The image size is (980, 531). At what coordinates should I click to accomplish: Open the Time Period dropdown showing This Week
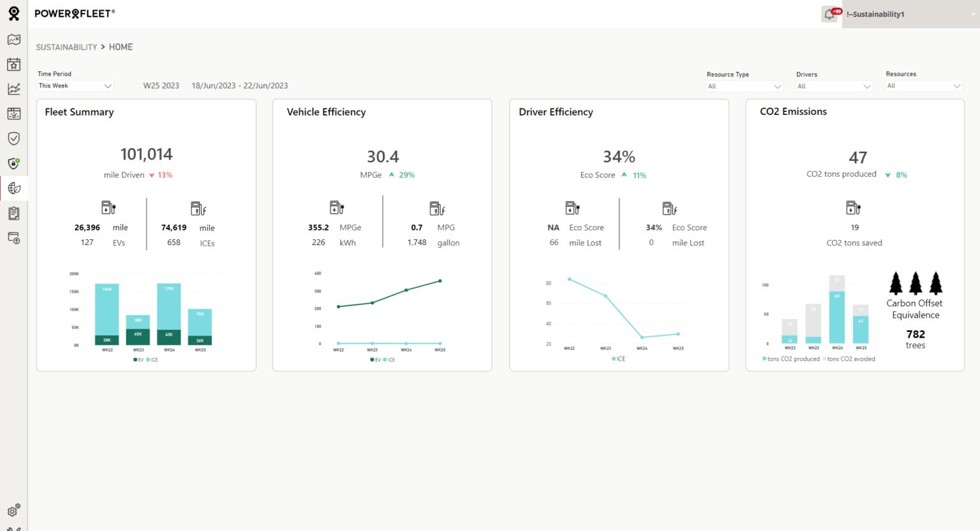75,85
